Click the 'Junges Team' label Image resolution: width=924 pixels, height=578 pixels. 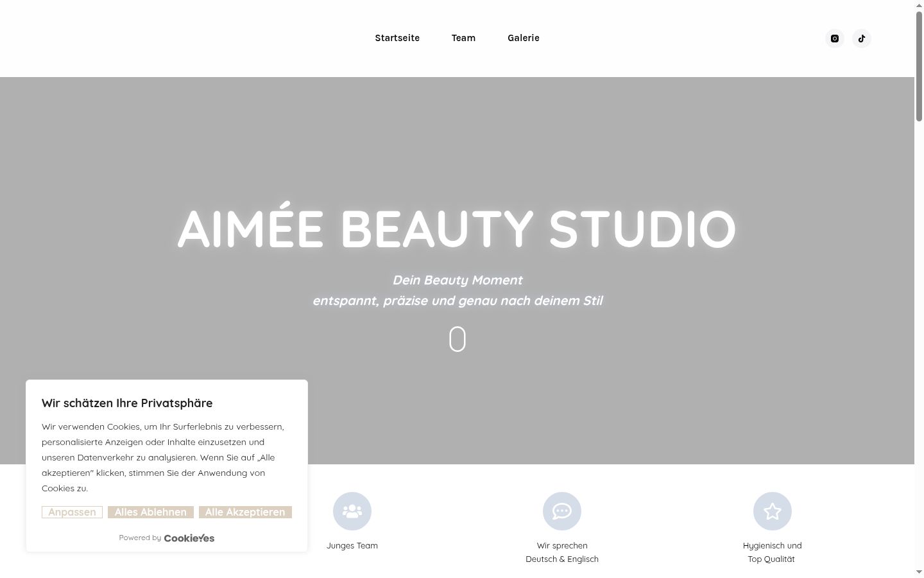point(352,546)
